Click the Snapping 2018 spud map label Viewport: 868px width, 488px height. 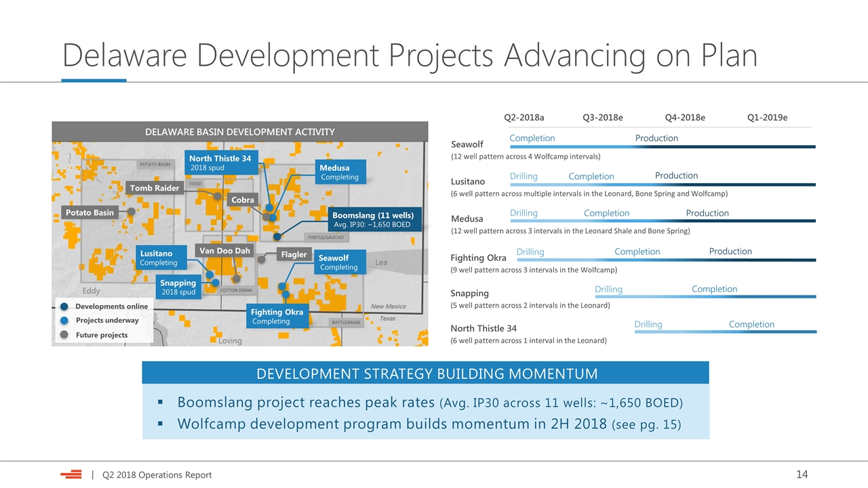pyautogui.click(x=178, y=287)
